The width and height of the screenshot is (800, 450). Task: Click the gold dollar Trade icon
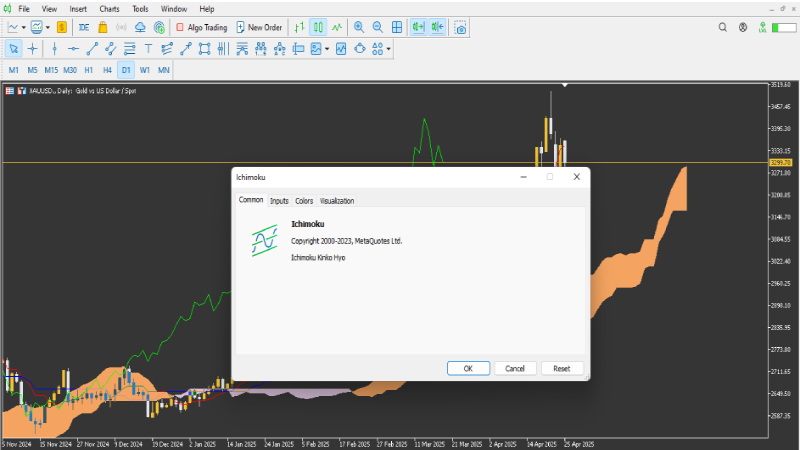[x=62, y=28]
